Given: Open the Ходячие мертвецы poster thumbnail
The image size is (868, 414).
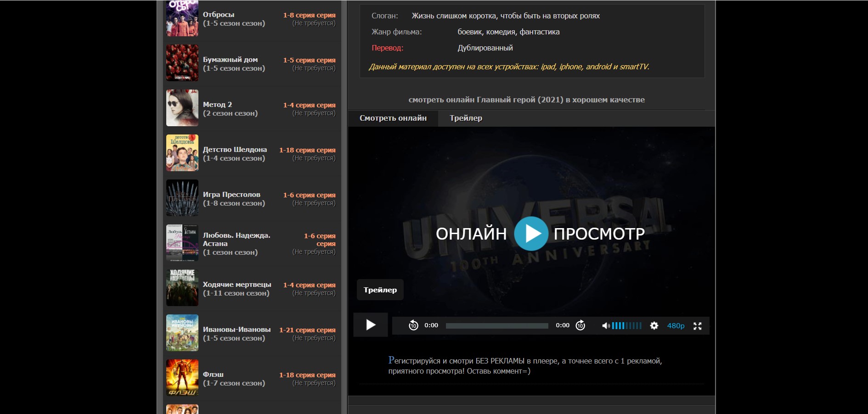Looking at the screenshot, I should (x=182, y=288).
